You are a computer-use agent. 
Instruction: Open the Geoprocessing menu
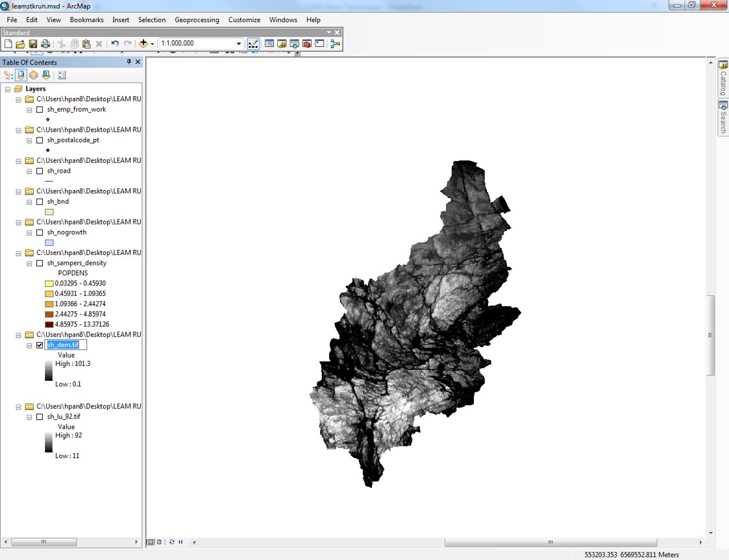click(197, 19)
